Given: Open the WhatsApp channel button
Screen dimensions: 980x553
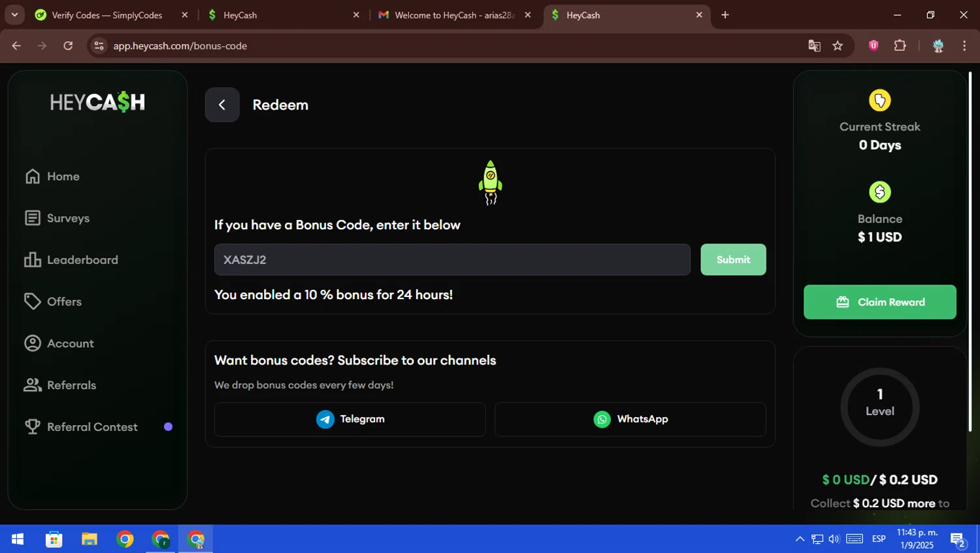Looking at the screenshot, I should coord(630,419).
